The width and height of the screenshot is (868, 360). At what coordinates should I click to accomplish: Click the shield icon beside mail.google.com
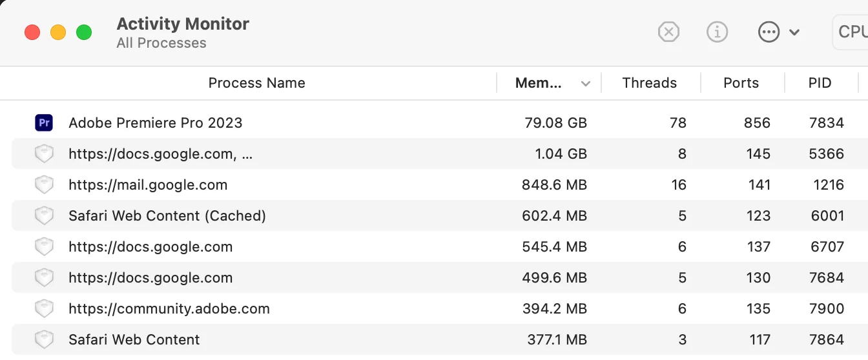43,185
